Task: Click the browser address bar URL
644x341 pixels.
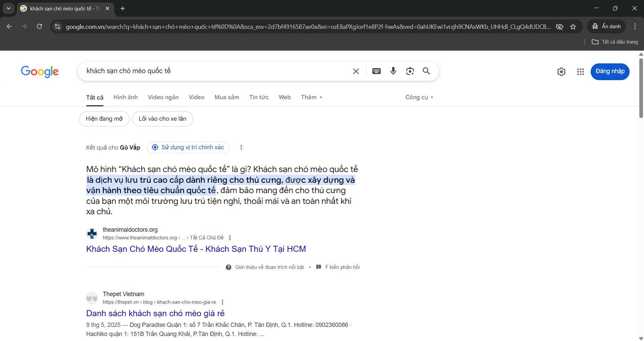Action: [308, 26]
